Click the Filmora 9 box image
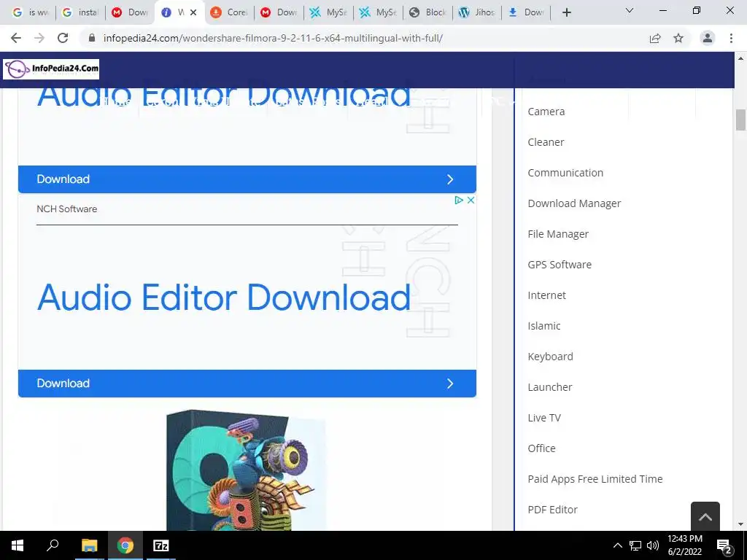The width and height of the screenshot is (747, 560). click(246, 470)
